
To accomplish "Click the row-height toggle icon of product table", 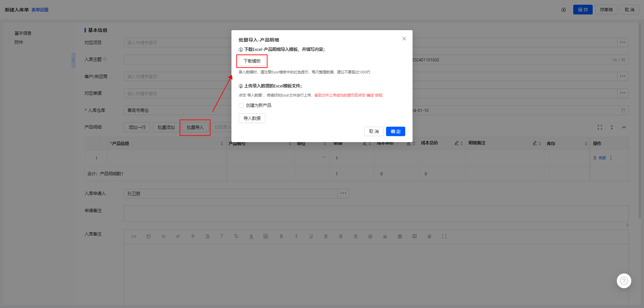I will pyautogui.click(x=612, y=127).
